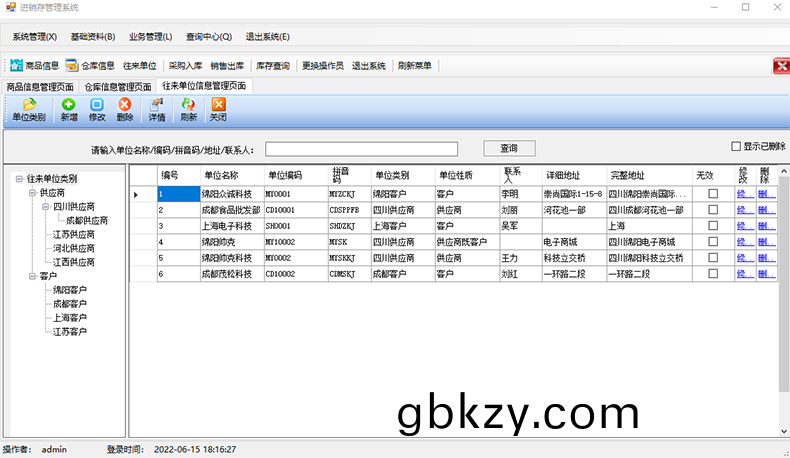Viewport: 790px width, 458px height.
Task: Click the red 删除 delete icon
Action: coord(124,104)
